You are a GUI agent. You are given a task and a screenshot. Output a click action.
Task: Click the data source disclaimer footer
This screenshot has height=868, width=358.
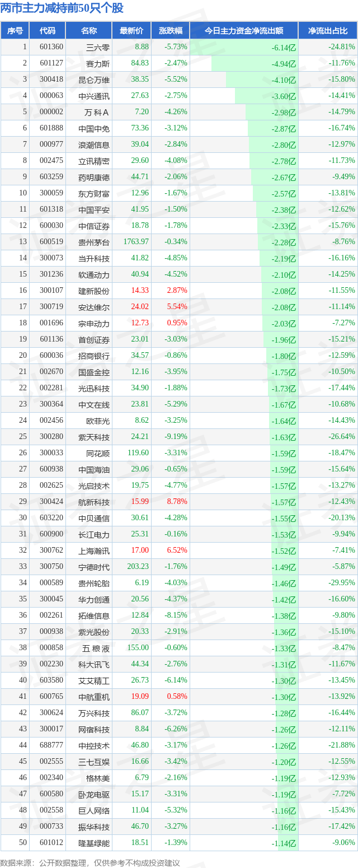(x=91, y=863)
